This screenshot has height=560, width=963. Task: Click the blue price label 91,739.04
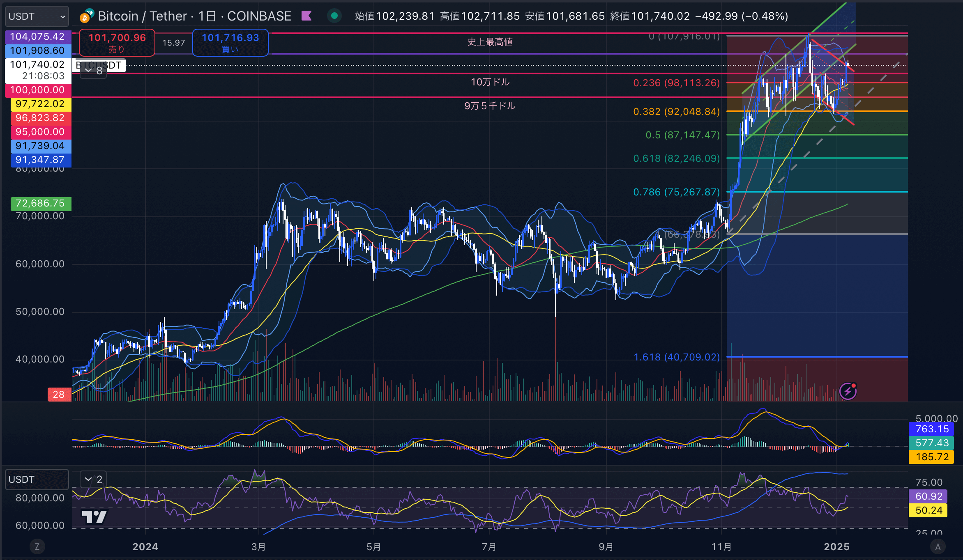pos(41,146)
